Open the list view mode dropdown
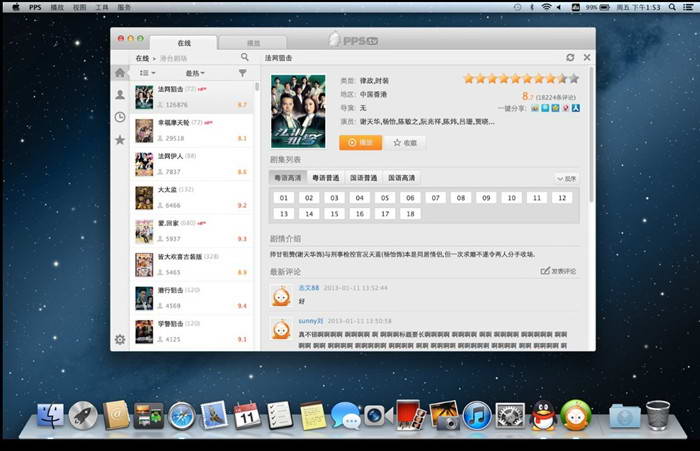Viewport: 700px width, 451px height. [x=147, y=73]
